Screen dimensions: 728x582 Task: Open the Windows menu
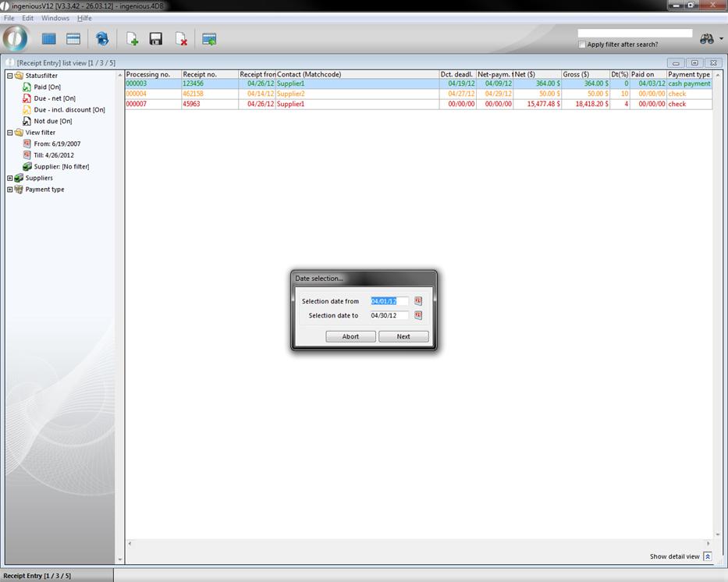(55, 18)
